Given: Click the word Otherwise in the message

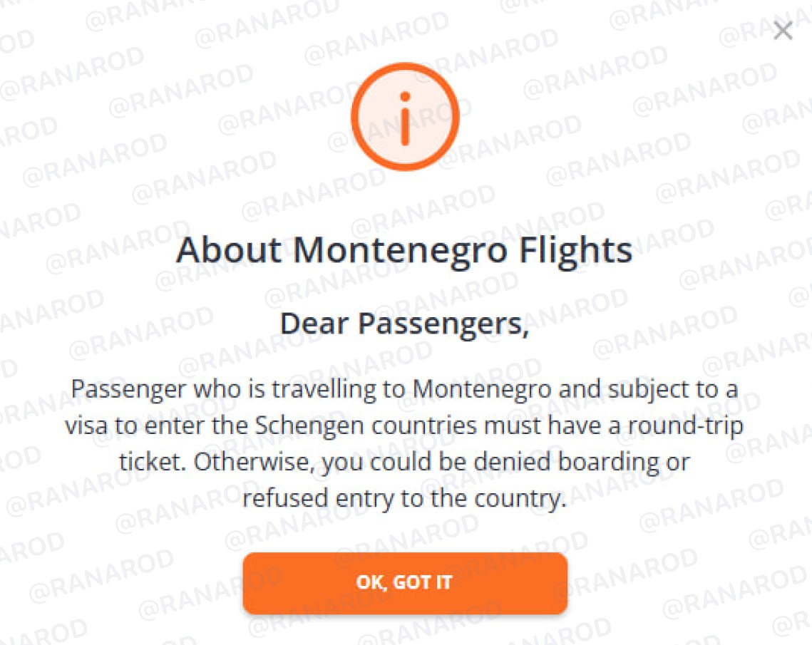Looking at the screenshot, I should coord(252,462).
